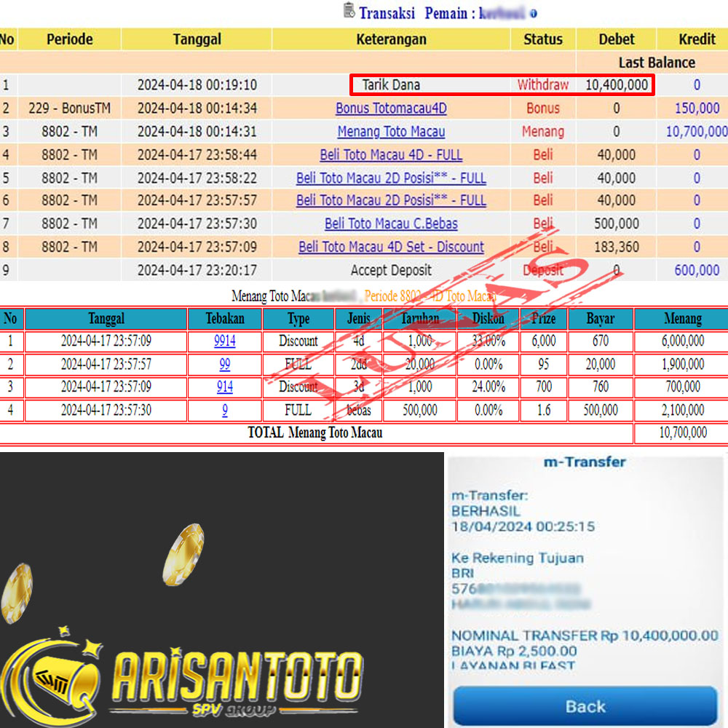
Task: Click the 10,700,000 kredit amount in row 3
Action: tap(697, 131)
